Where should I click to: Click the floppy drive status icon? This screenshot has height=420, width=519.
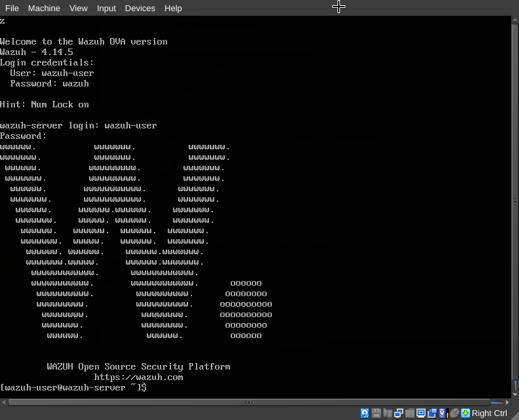[376, 413]
